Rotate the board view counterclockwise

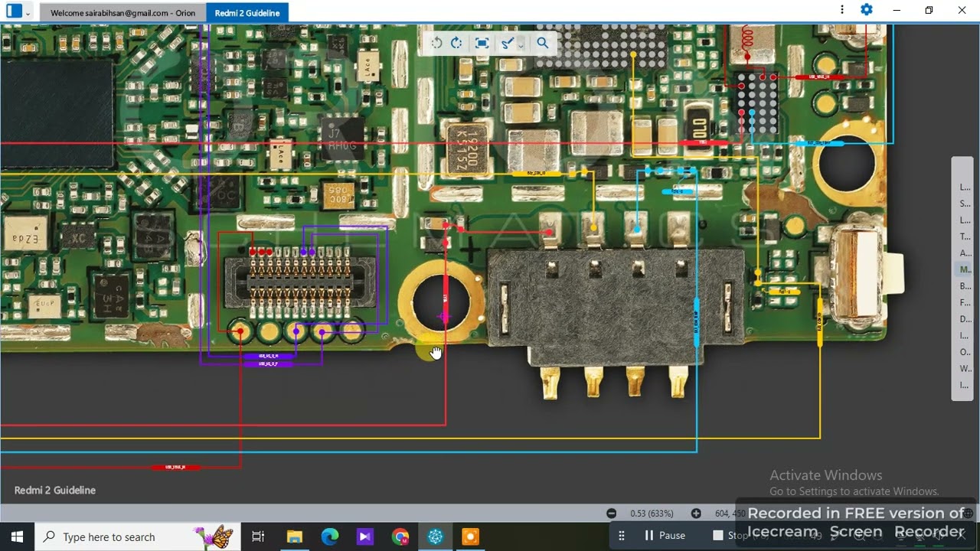point(436,44)
